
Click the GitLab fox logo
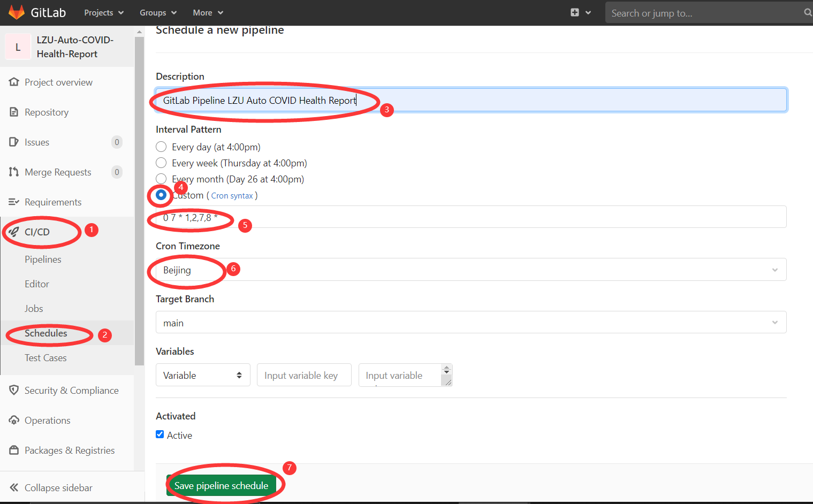[17, 12]
